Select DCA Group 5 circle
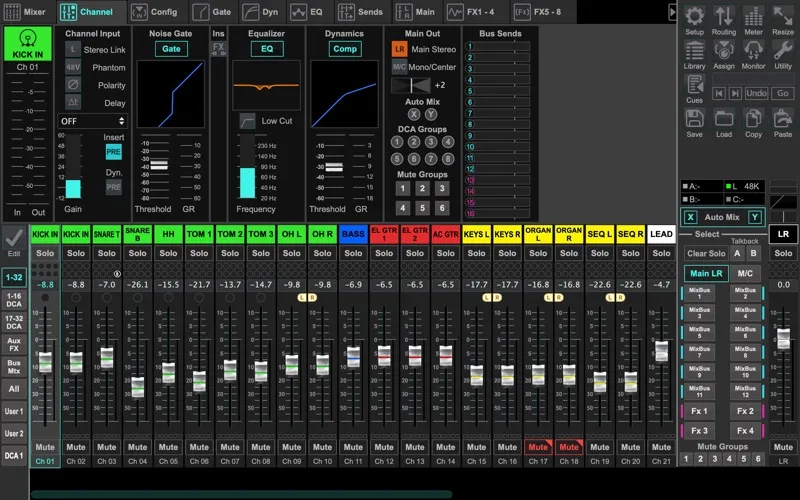This screenshot has width=800, height=500. (x=397, y=159)
